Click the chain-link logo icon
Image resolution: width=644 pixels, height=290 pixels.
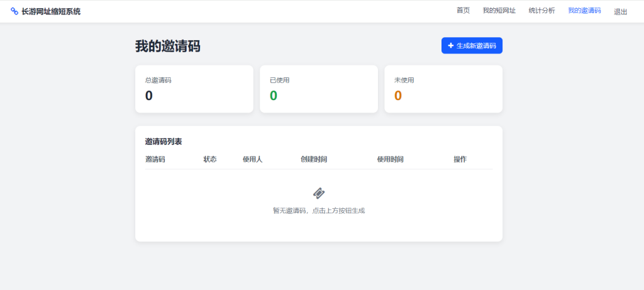(x=14, y=11)
